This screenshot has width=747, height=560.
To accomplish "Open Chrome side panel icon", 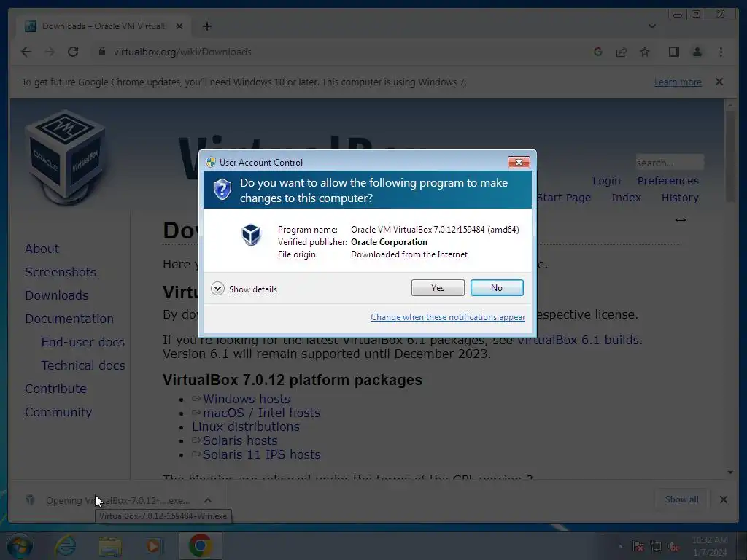I will point(673,52).
